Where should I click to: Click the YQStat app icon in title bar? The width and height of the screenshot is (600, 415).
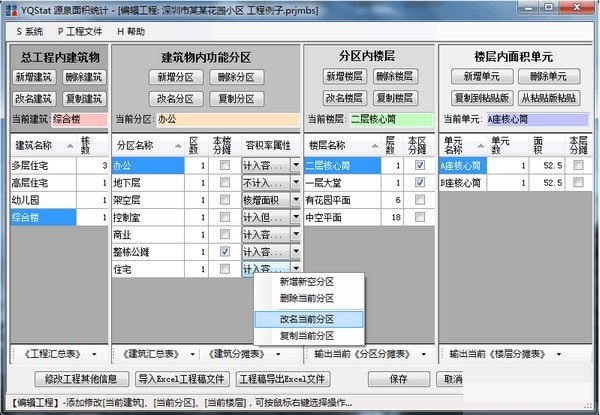click(12, 10)
